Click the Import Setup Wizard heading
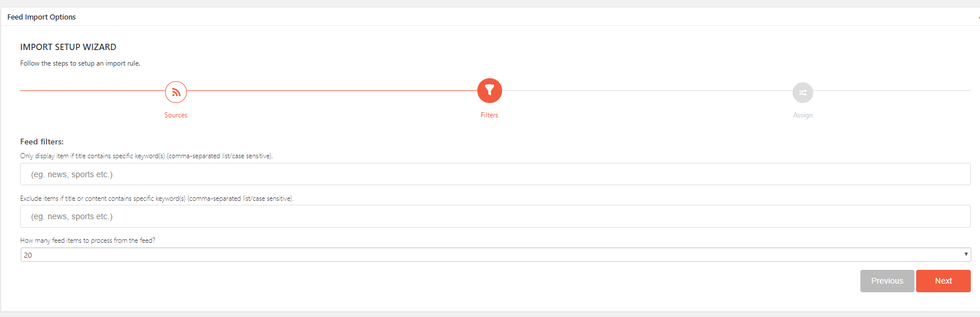Image resolution: width=980 pixels, height=317 pixels. tap(68, 47)
